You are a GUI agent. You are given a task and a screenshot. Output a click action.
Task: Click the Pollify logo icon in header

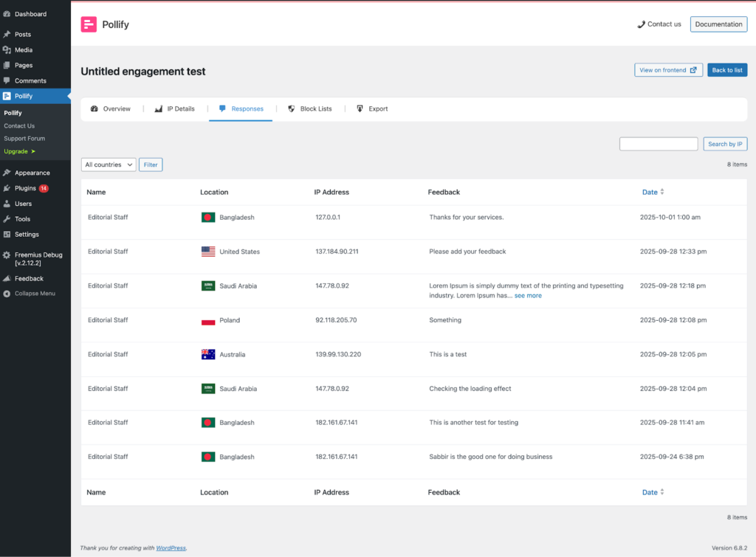point(89,24)
